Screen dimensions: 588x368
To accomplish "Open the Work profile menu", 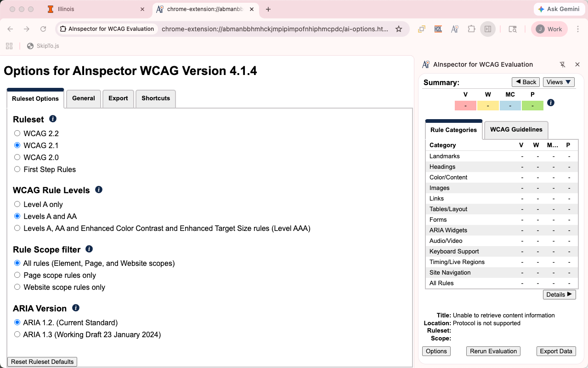I will pyautogui.click(x=549, y=29).
